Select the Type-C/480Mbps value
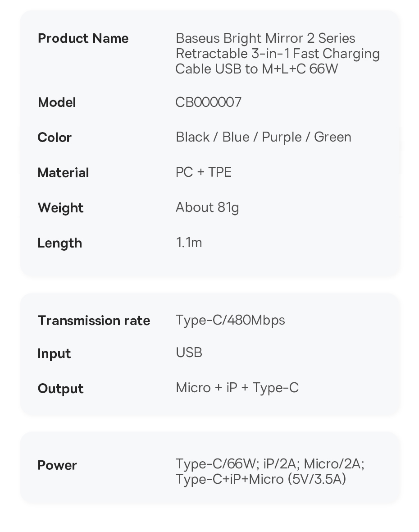Screen dimensions: 419x532 click(230, 320)
